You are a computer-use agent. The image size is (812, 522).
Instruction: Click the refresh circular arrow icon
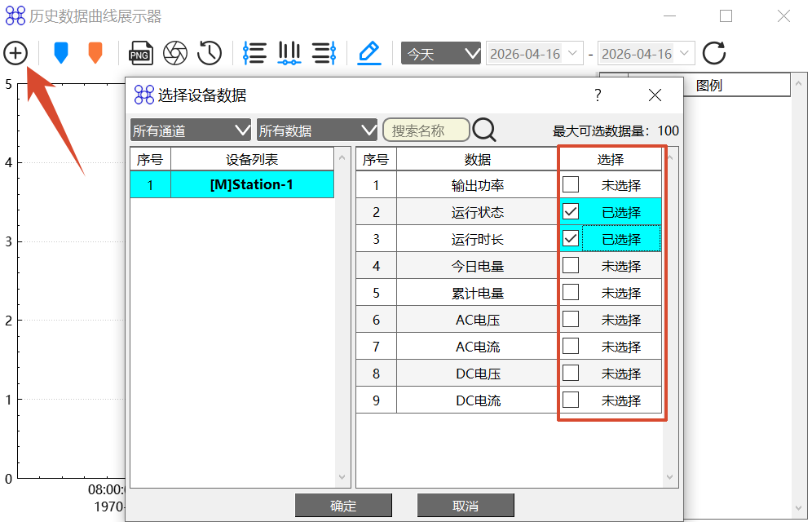coord(713,53)
